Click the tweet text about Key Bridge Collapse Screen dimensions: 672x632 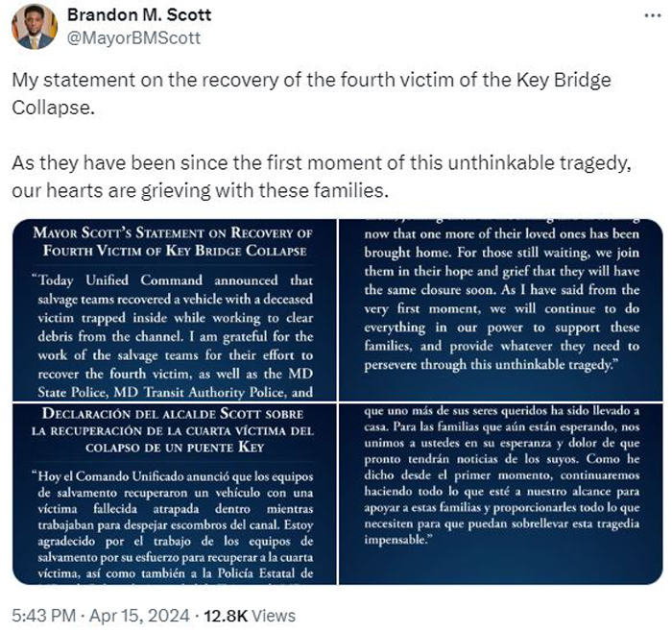pos(312,93)
